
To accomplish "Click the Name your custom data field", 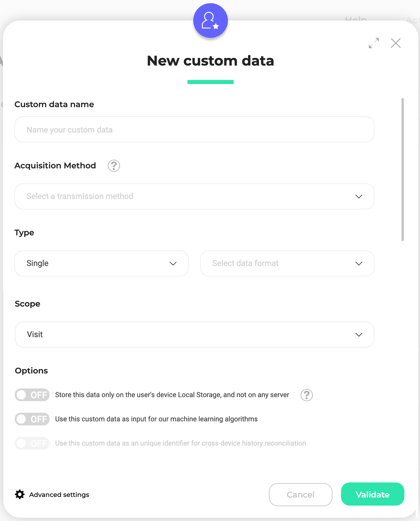I will [x=194, y=129].
